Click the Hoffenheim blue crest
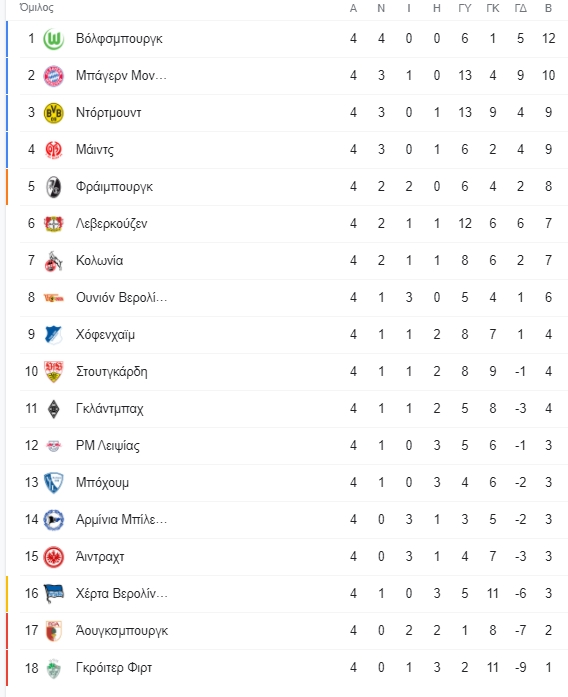This screenshot has height=697, width=568. coord(53,335)
